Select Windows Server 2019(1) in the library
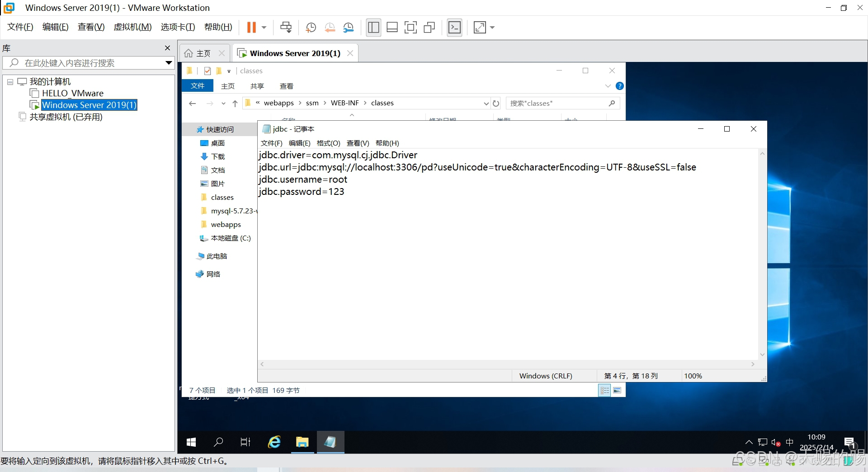 (89, 105)
